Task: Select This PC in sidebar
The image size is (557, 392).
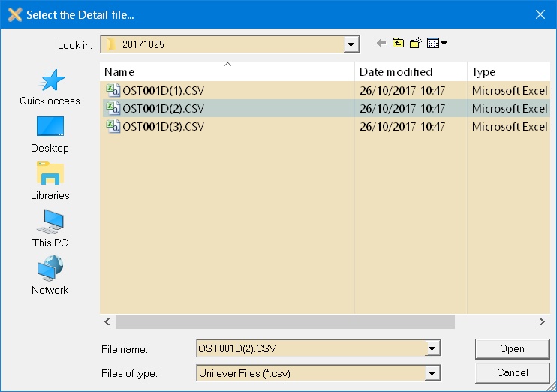Action: click(x=50, y=229)
